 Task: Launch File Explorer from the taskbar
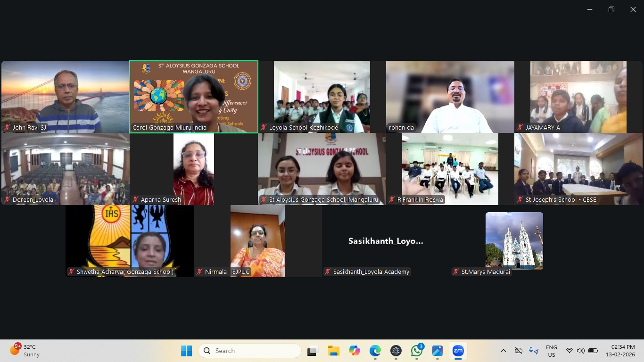click(334, 351)
